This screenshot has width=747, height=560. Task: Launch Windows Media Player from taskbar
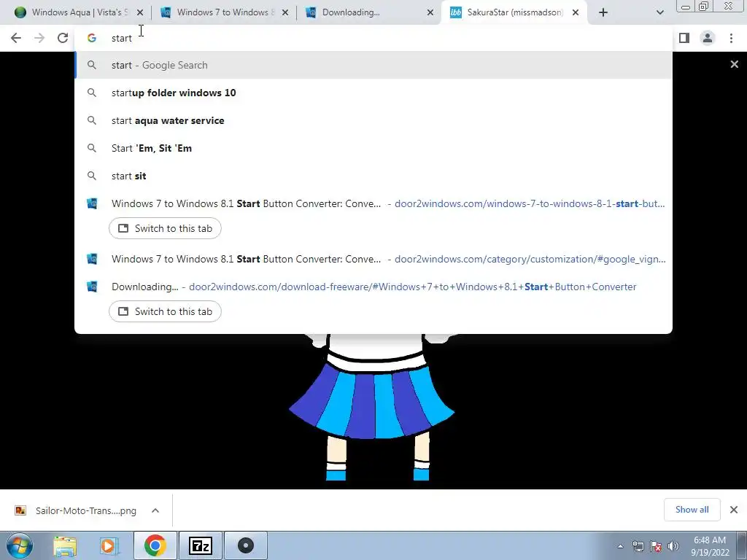pos(108,545)
